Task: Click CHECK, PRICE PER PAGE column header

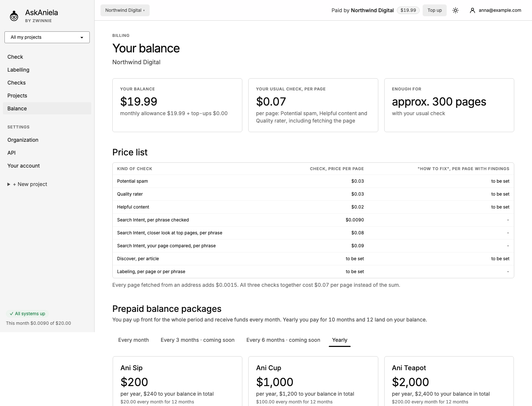Action: [337, 169]
